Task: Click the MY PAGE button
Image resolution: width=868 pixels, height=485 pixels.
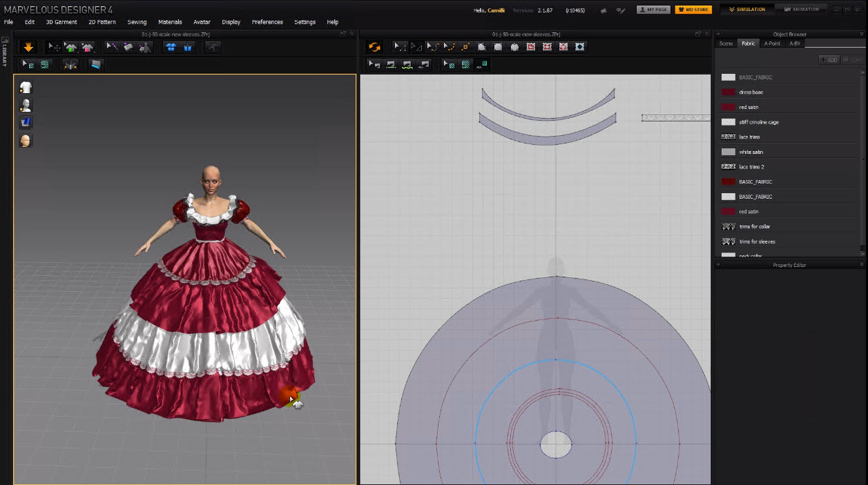Action: coord(653,10)
